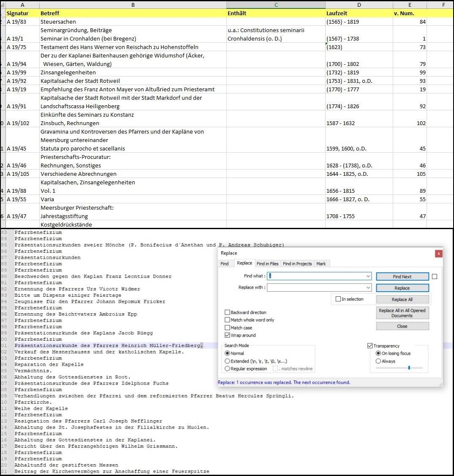454x476 pixels.
Task: Click the Replace All button
Action: (402, 299)
